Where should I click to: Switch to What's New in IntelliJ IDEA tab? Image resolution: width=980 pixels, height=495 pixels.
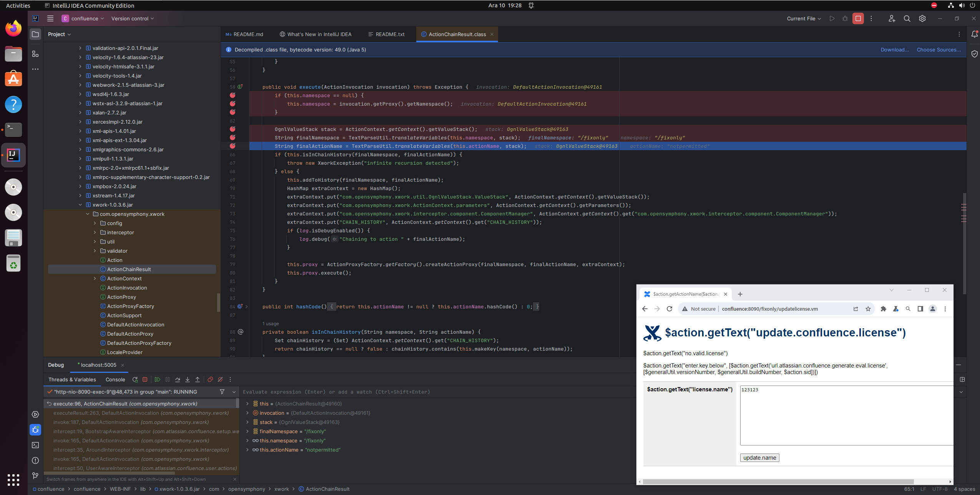point(316,34)
